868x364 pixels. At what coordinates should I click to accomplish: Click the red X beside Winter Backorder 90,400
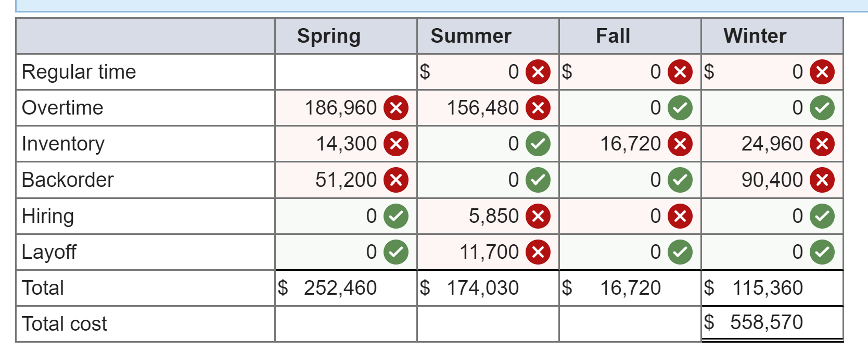click(x=822, y=180)
